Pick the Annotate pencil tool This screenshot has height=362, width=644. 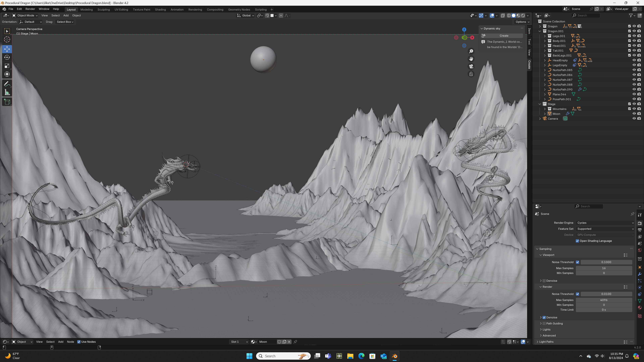pyautogui.click(x=7, y=84)
